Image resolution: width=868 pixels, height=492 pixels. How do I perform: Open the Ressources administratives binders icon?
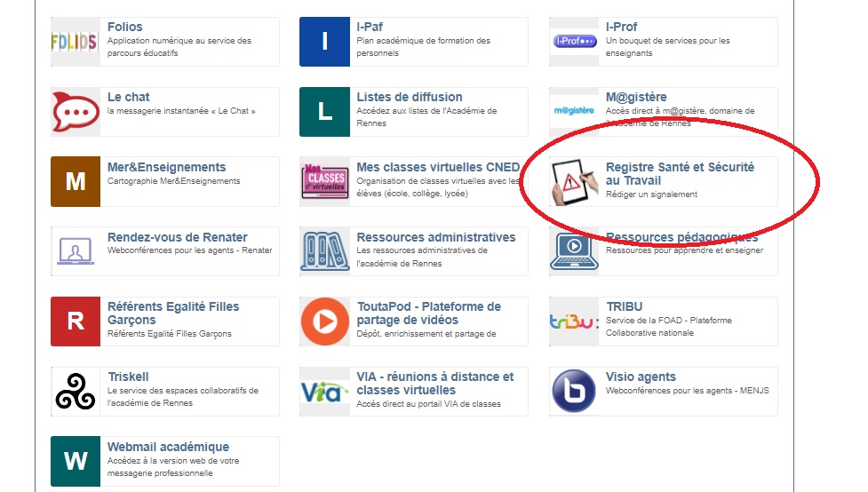tap(324, 251)
